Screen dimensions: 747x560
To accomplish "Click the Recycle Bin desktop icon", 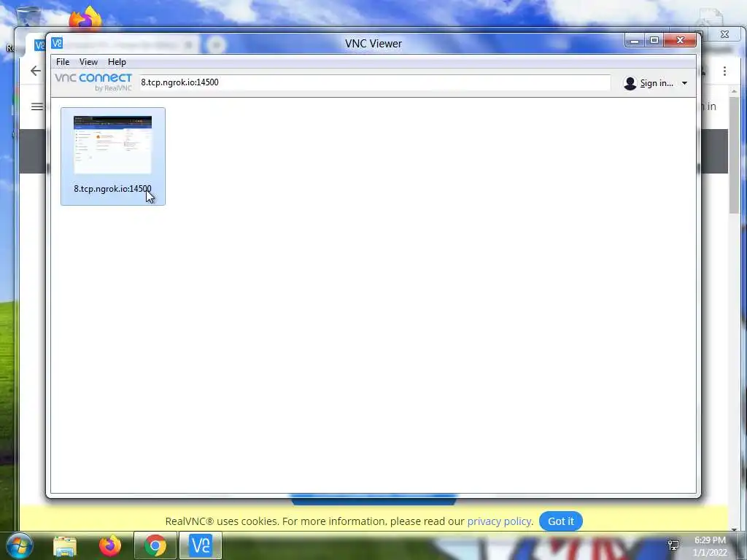I will point(28,17).
